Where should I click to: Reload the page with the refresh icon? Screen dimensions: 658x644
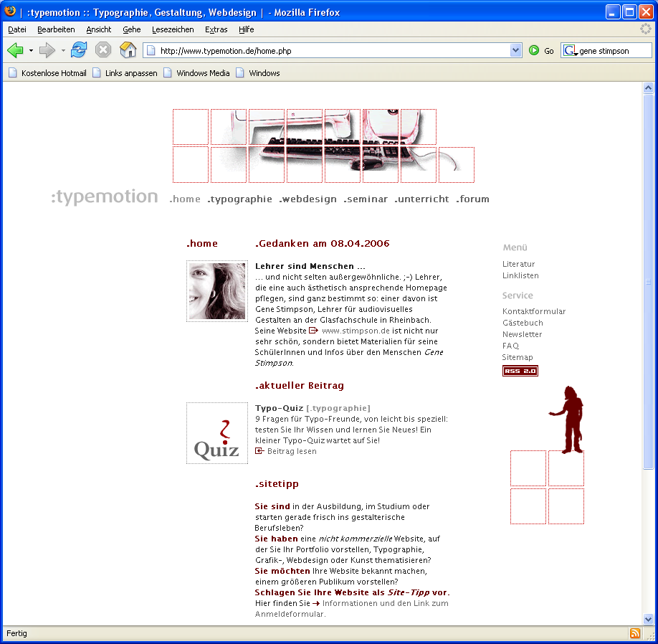pos(79,50)
